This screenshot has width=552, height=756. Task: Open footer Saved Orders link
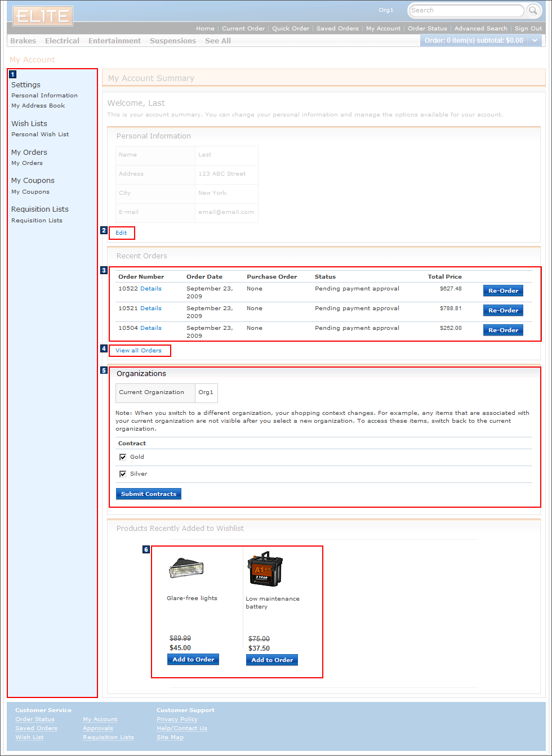[36, 728]
